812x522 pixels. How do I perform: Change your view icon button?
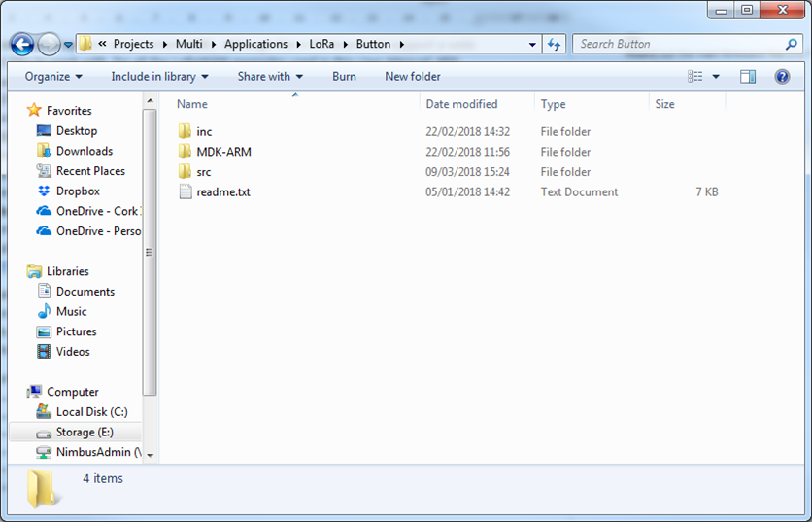click(695, 77)
